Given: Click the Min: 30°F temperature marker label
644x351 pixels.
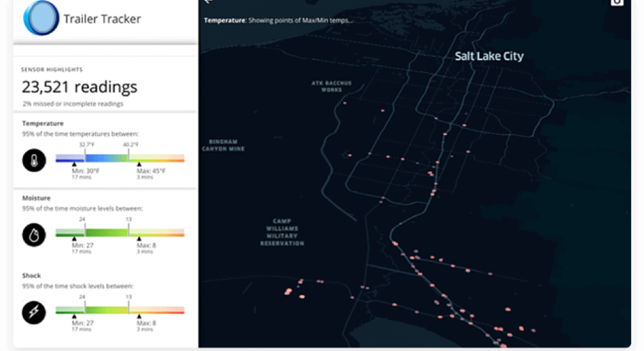Looking at the screenshot, I should pos(86,170).
